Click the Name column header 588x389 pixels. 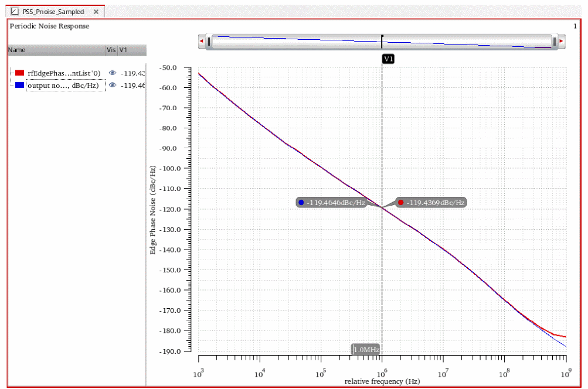pos(56,50)
